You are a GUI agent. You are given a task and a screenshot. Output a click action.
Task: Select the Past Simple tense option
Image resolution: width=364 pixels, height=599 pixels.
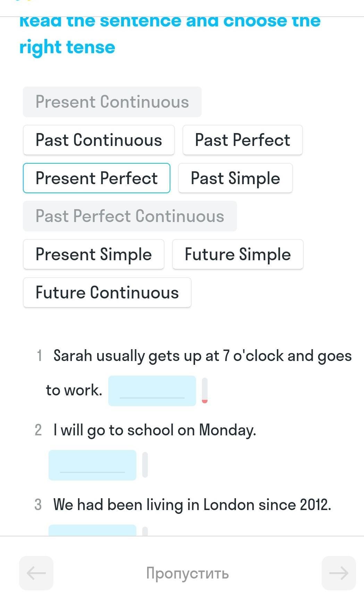[x=235, y=178]
